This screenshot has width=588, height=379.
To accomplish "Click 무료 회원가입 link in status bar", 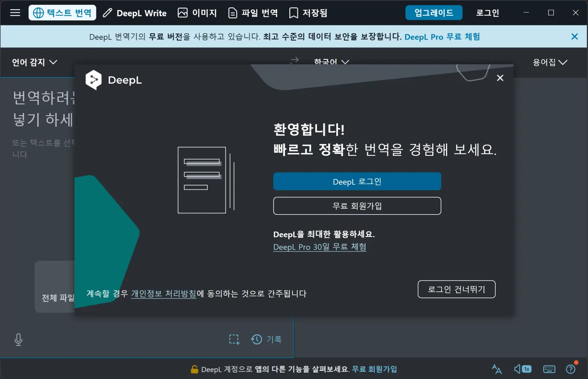I will coord(374,369).
